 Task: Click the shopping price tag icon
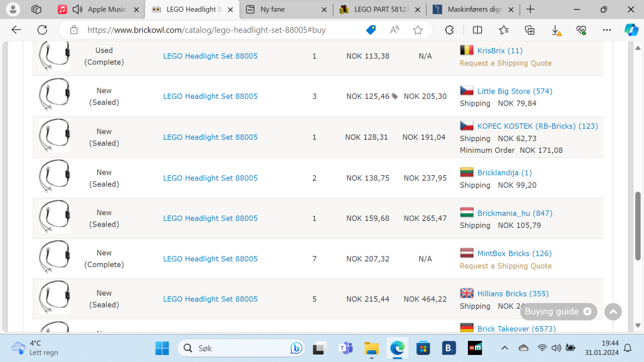coord(371,30)
